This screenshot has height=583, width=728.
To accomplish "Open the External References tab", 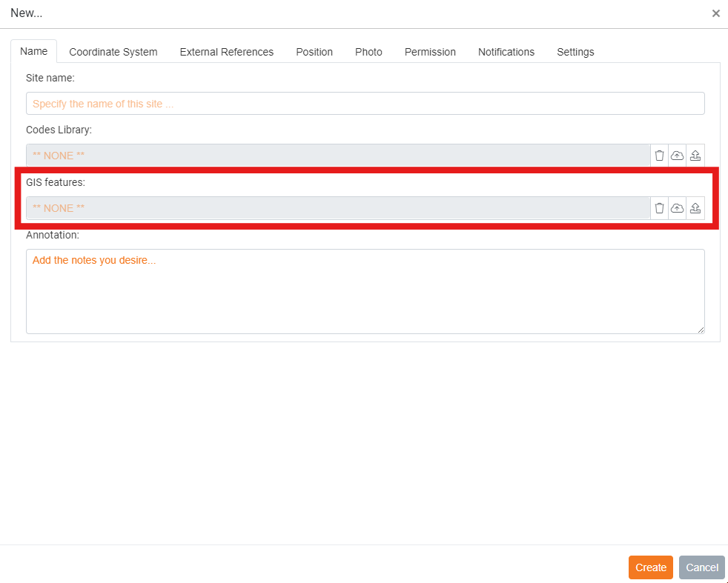I will pos(227,52).
